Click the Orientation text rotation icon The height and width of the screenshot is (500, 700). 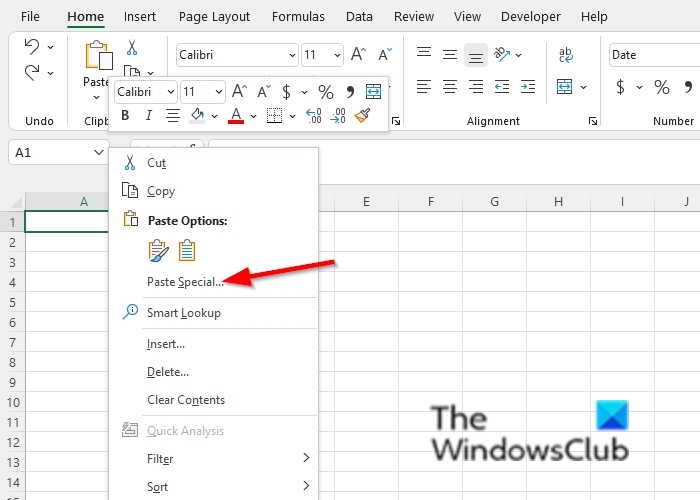point(502,54)
